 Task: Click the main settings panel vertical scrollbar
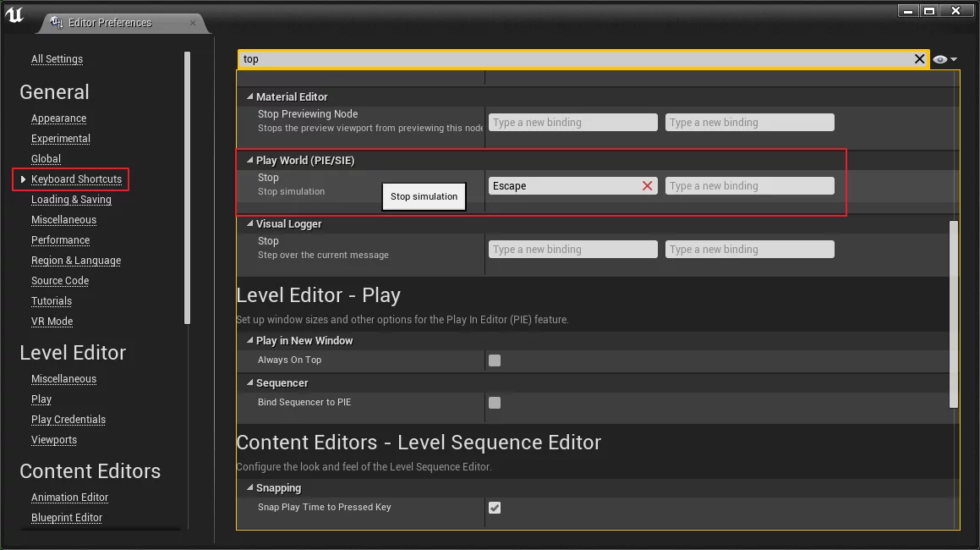click(x=954, y=313)
